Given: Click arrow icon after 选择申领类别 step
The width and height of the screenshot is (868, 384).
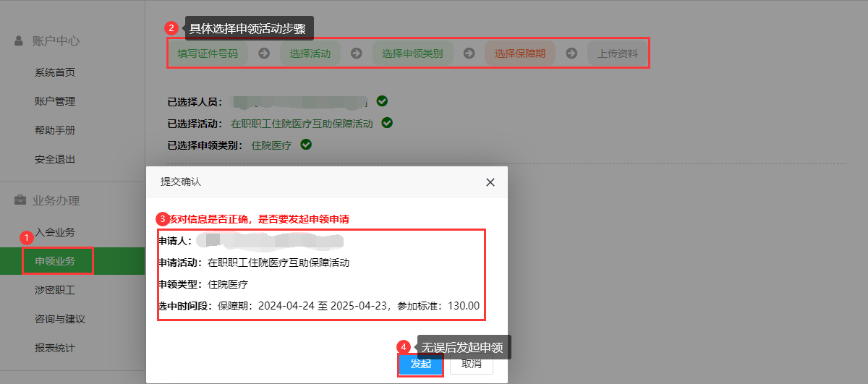Looking at the screenshot, I should [x=469, y=53].
